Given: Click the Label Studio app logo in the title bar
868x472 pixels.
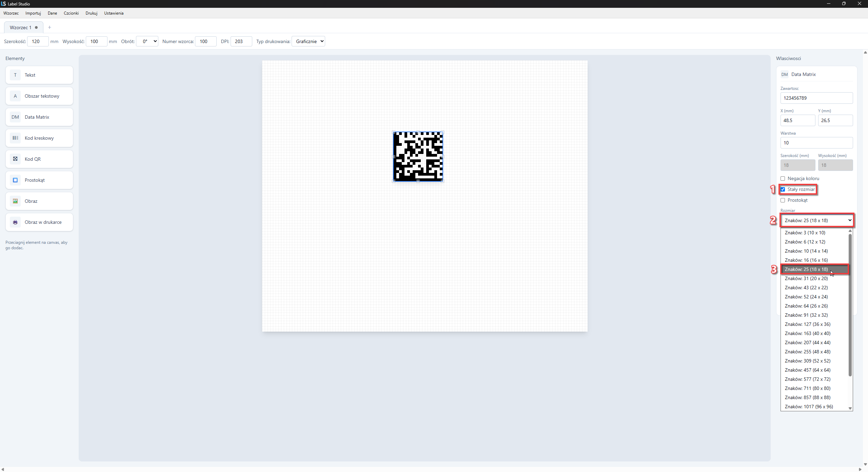Looking at the screenshot, I should tap(3, 4).
